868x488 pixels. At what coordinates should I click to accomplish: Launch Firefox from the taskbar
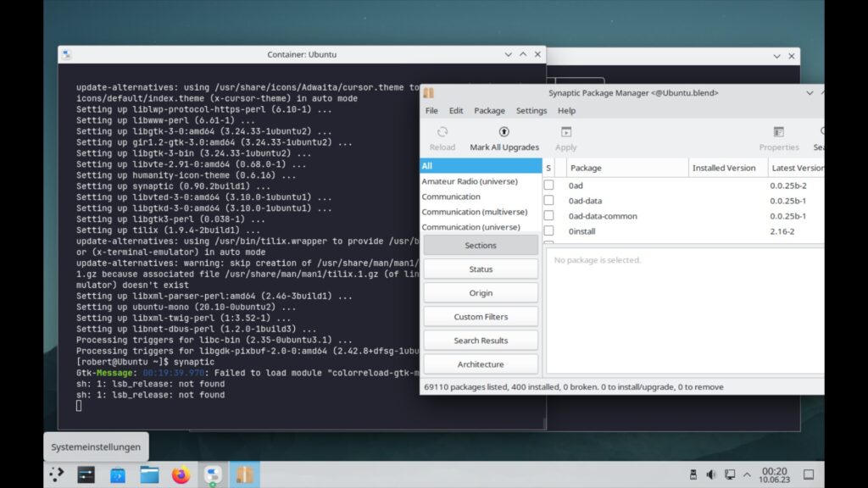181,474
